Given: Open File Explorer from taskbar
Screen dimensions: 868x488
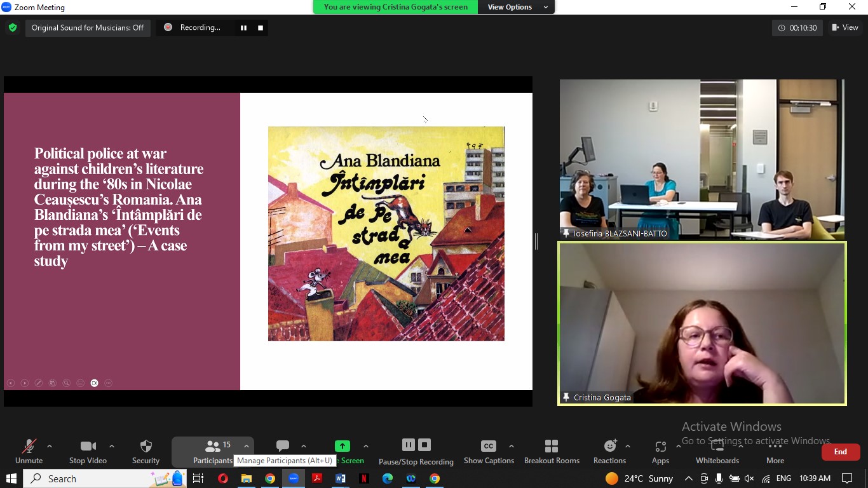Looking at the screenshot, I should [x=247, y=478].
